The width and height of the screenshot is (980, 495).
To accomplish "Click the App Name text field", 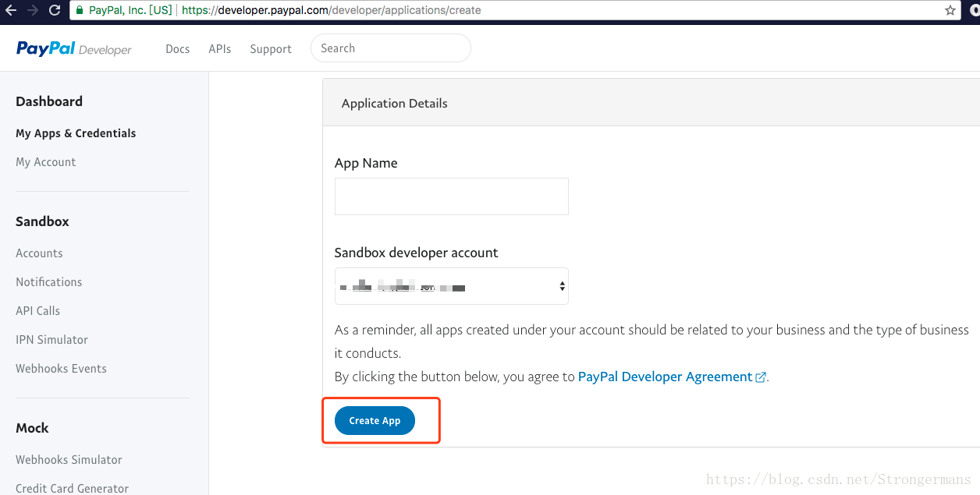I will [x=452, y=196].
